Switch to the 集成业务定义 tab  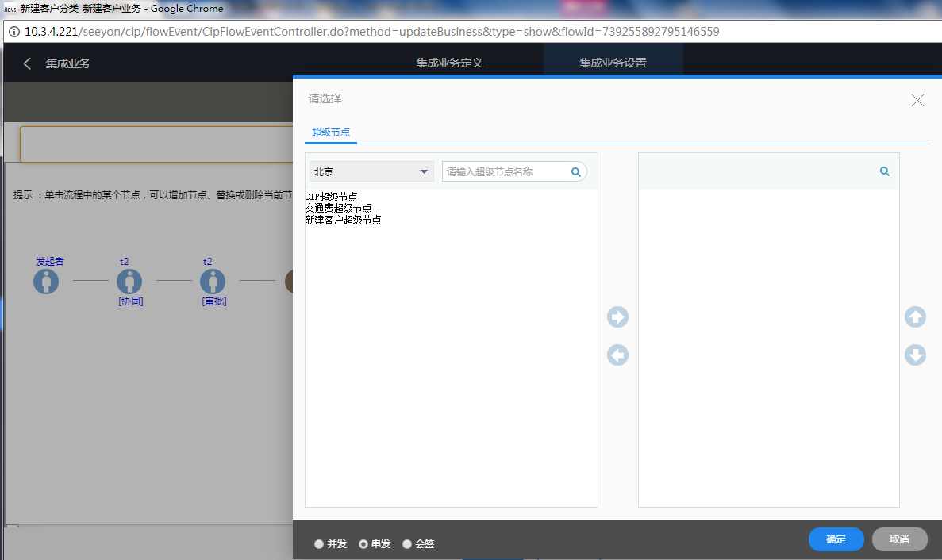(449, 63)
